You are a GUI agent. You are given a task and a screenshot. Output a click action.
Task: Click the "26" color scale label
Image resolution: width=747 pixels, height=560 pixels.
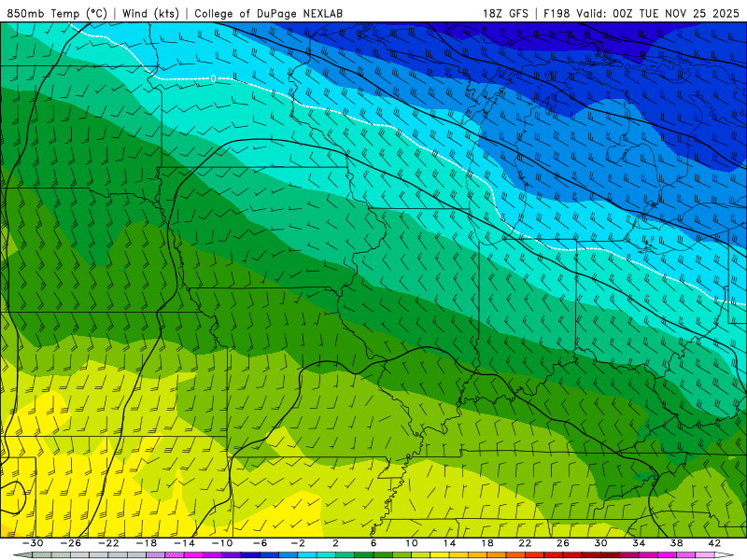tap(563, 543)
